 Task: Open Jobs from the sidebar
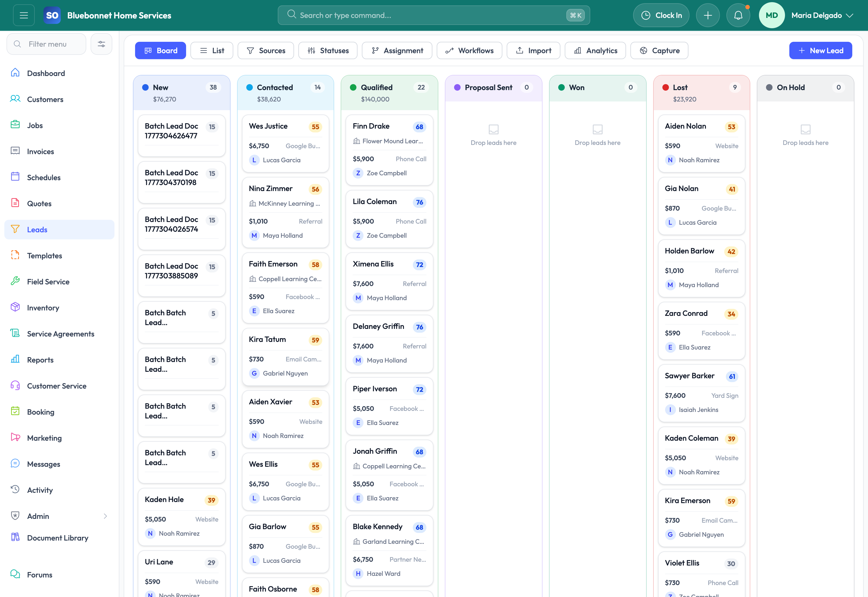coord(59,125)
